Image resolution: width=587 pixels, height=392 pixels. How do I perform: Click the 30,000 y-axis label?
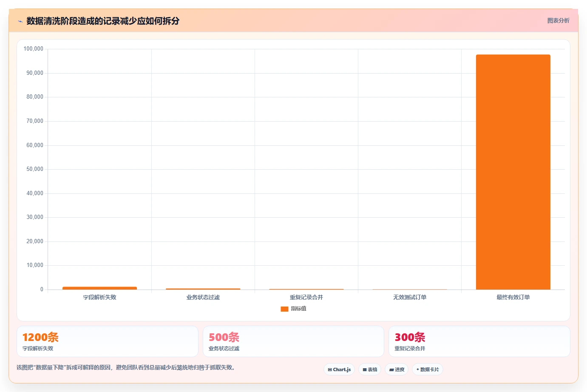pyautogui.click(x=35, y=217)
